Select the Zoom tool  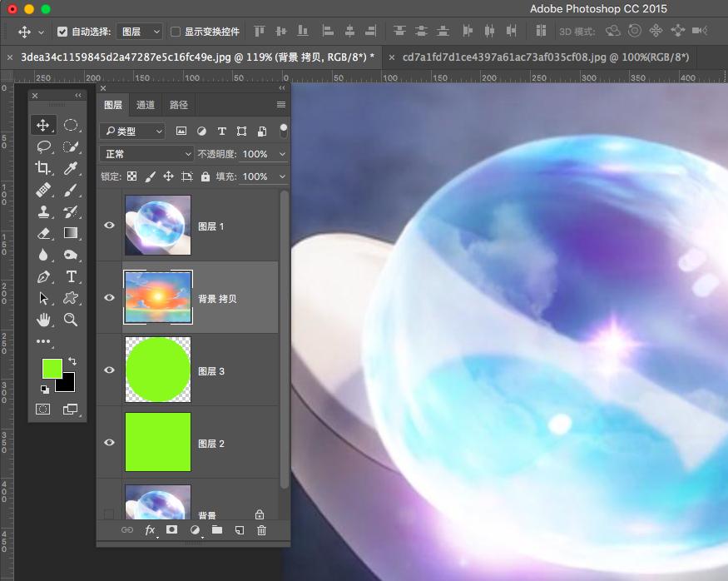click(71, 320)
